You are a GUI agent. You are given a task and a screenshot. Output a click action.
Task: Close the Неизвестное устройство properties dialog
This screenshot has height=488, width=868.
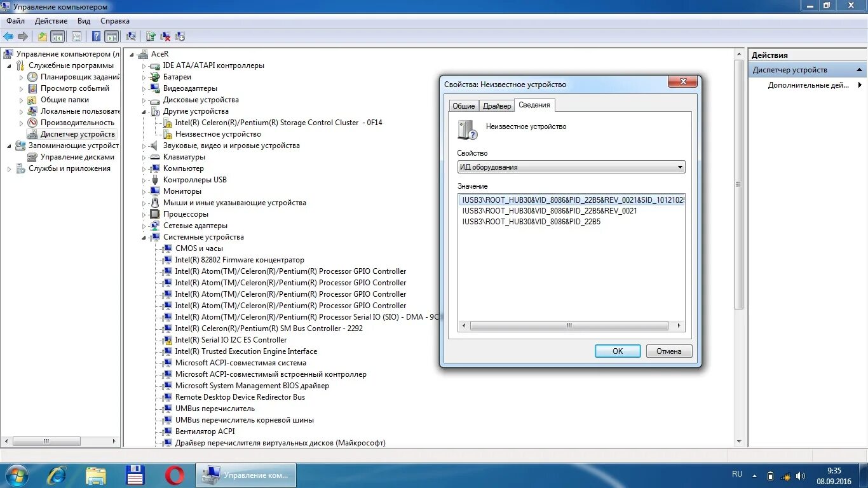[x=683, y=81]
